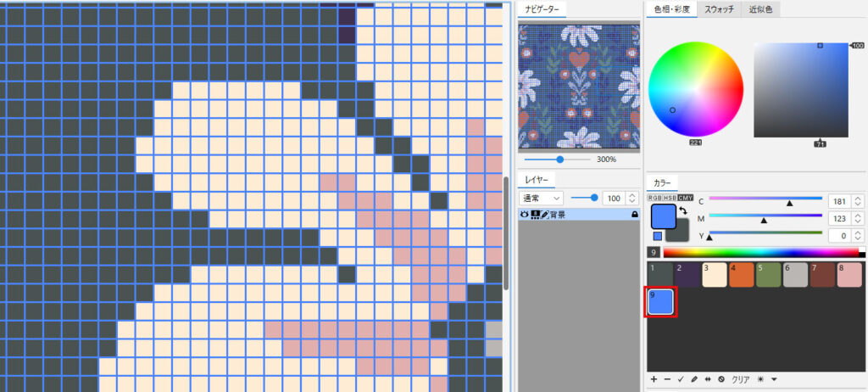Switch to the スウォッチ tab

click(x=719, y=9)
